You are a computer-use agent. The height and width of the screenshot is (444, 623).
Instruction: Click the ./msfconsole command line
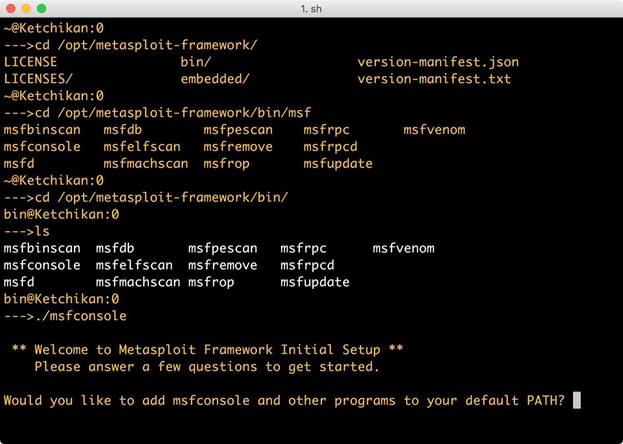(65, 316)
